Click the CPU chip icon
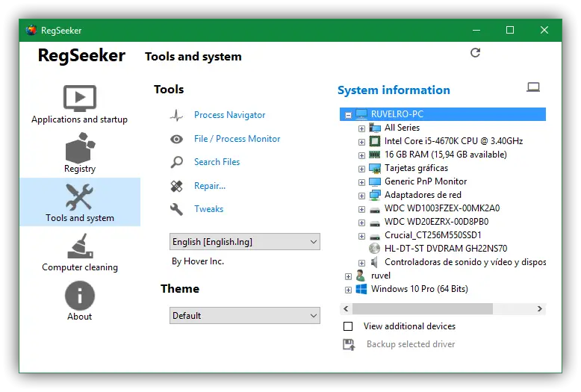 [375, 141]
